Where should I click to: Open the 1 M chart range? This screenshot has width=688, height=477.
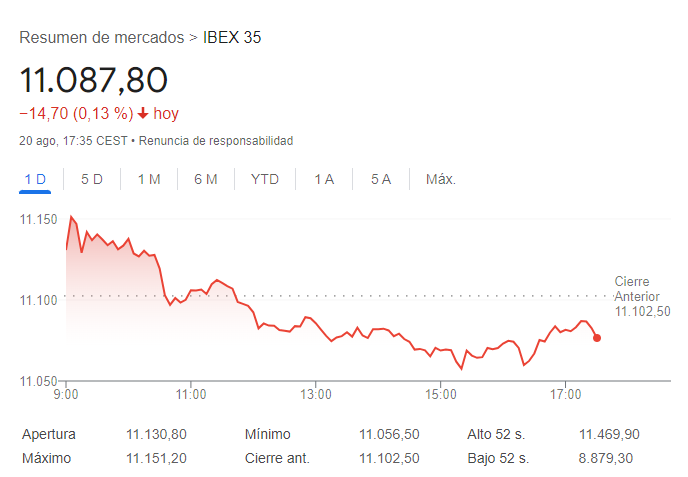point(149,179)
